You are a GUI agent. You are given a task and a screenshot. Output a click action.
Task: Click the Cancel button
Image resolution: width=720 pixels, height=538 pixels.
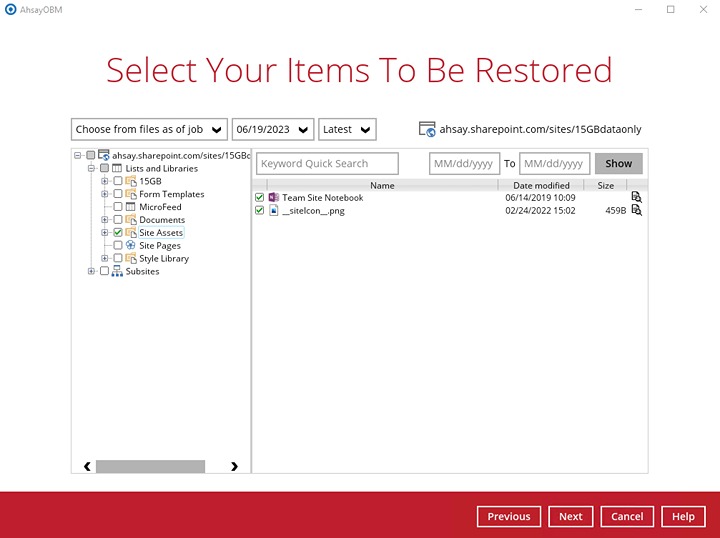627,516
